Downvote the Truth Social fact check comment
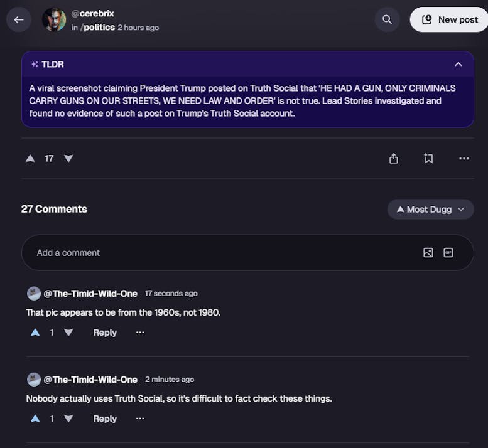488x448 pixels. pyautogui.click(x=68, y=419)
